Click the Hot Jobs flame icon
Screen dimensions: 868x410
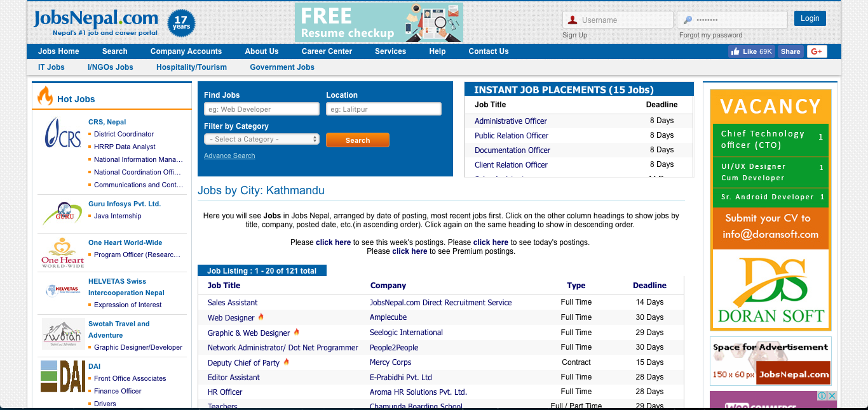pos(45,96)
